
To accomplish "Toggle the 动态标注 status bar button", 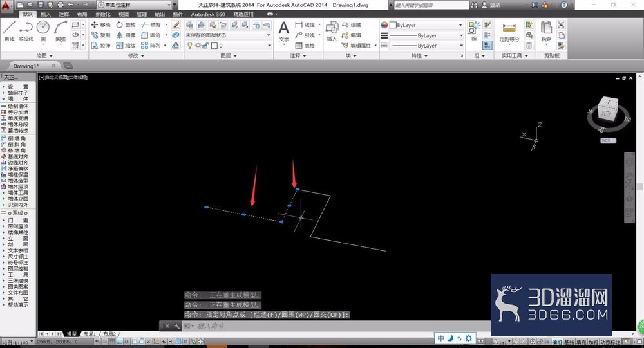I will pyautogui.click(x=611, y=342).
